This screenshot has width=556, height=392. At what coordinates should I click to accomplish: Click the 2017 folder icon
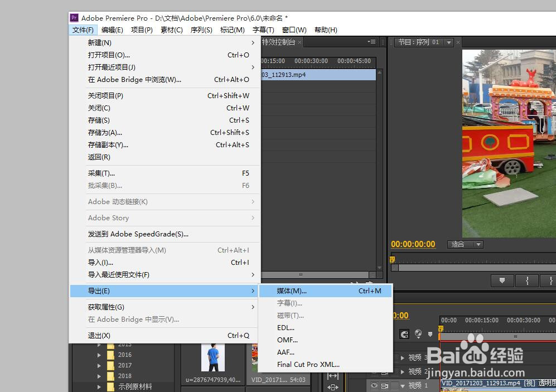(110, 365)
